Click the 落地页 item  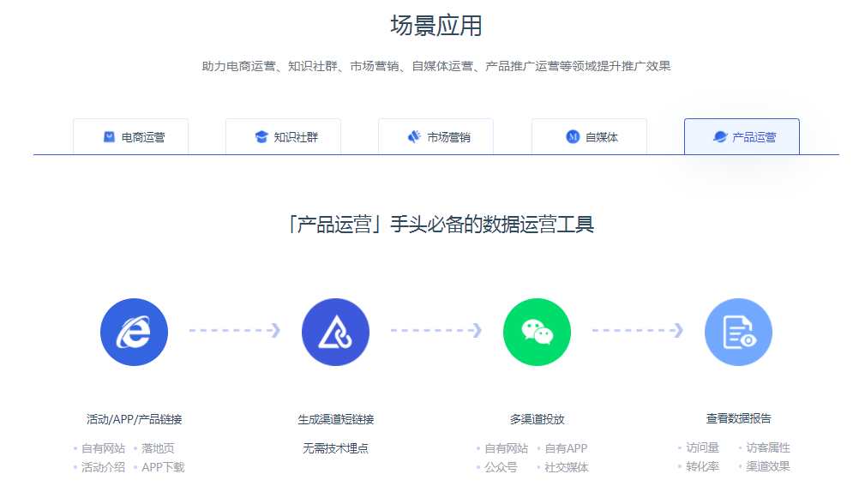tap(158, 448)
